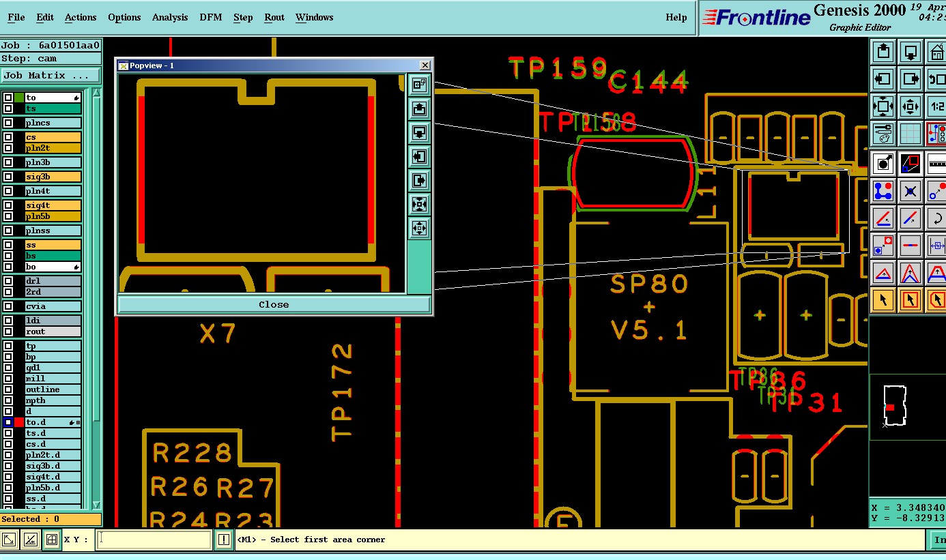Pan up in the Popview window
The height and width of the screenshot is (560, 946).
419,108
